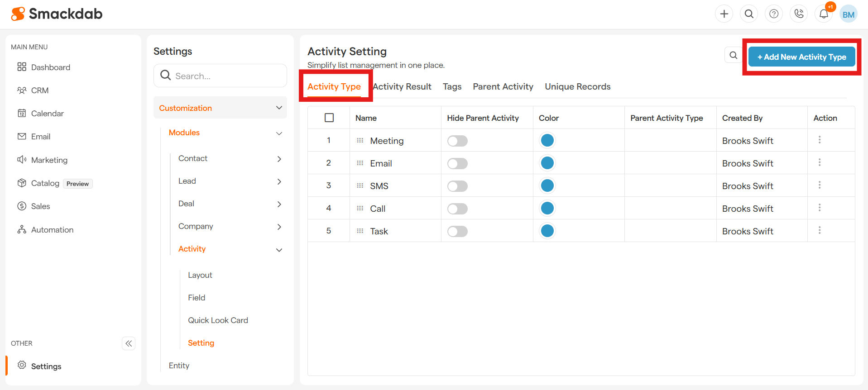Collapse the Customization section
Viewport: 868px width, 390px height.
point(279,108)
